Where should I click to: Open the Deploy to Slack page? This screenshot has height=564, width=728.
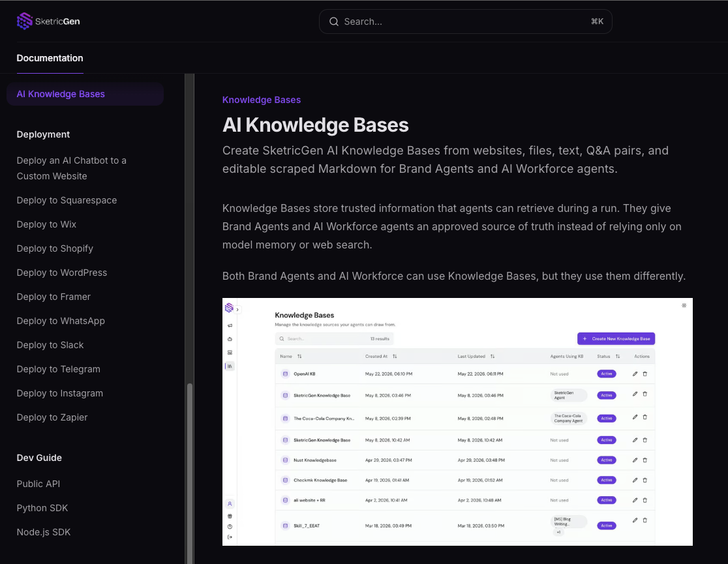(50, 345)
